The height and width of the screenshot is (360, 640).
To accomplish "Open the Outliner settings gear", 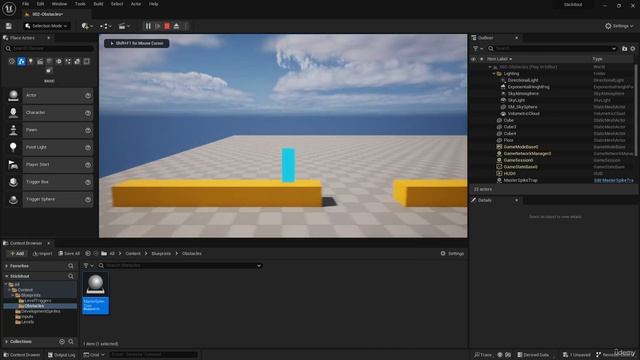I will 633,49.
